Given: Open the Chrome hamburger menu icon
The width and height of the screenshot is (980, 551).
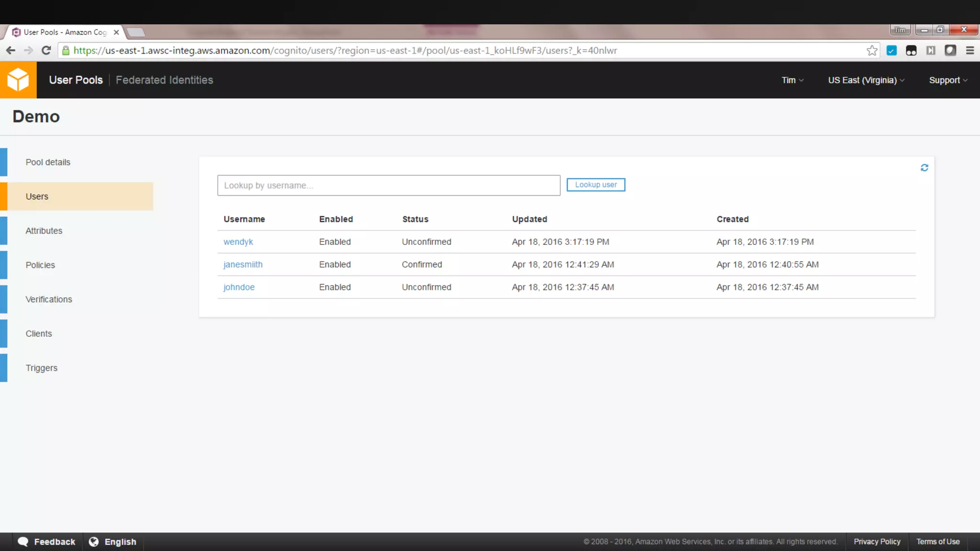Looking at the screenshot, I should (x=970, y=51).
